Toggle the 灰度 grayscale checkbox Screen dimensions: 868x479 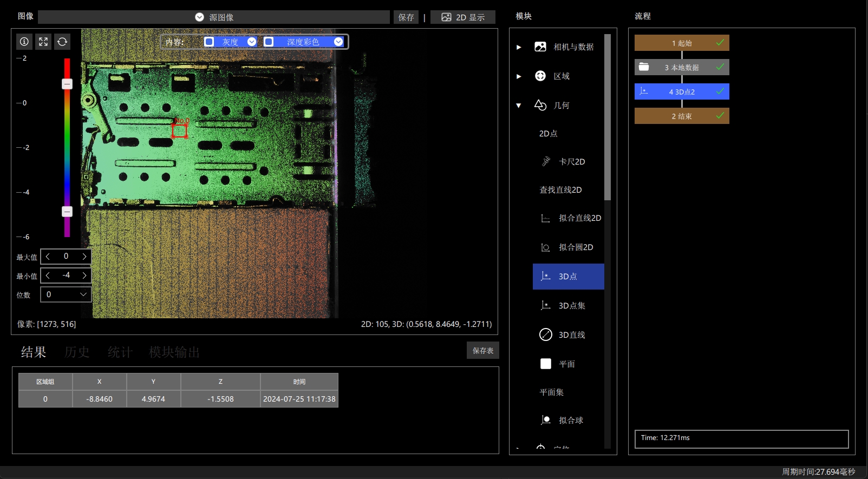209,42
